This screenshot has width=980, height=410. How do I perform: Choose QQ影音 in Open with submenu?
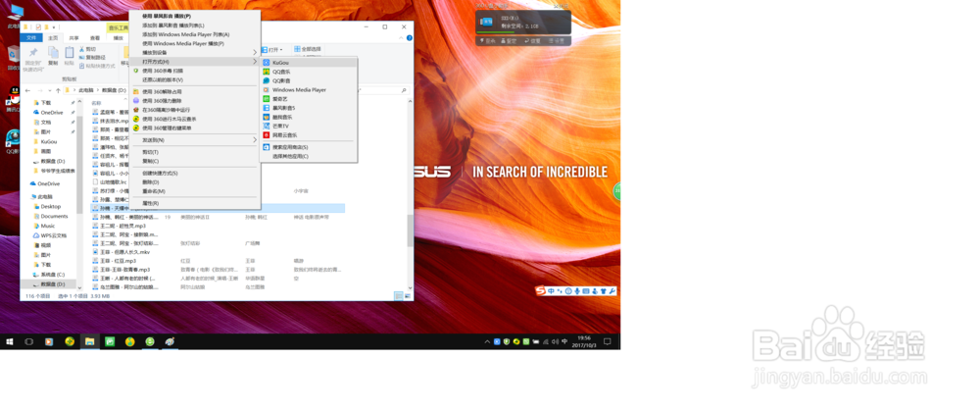pyautogui.click(x=309, y=80)
